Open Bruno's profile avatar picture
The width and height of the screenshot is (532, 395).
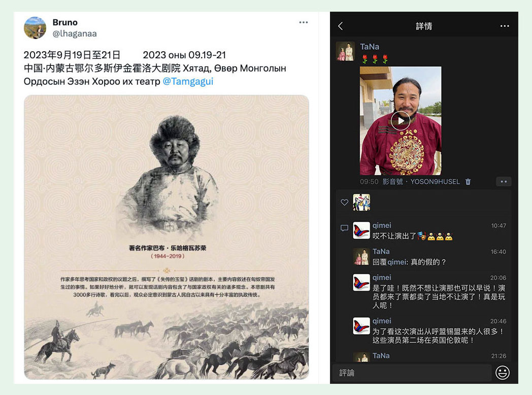point(35,28)
